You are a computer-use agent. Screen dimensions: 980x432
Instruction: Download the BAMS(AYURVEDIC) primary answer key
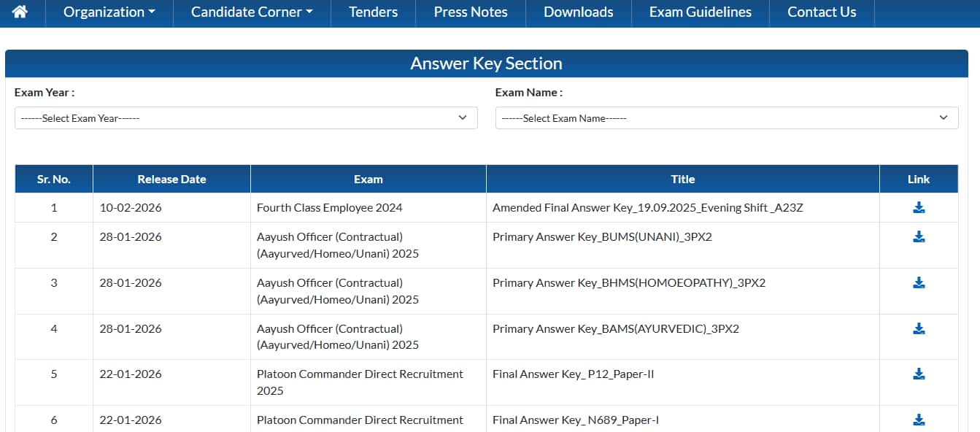point(919,329)
